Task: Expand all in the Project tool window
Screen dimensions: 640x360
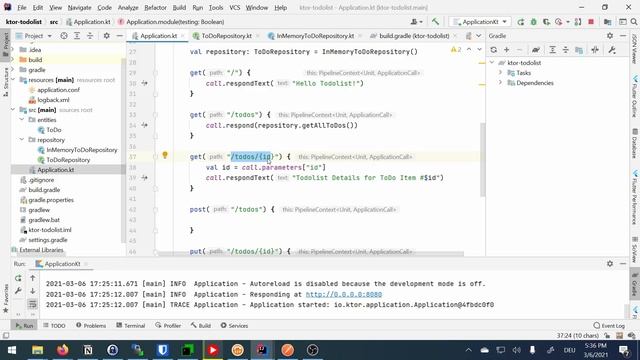Action: point(77,36)
